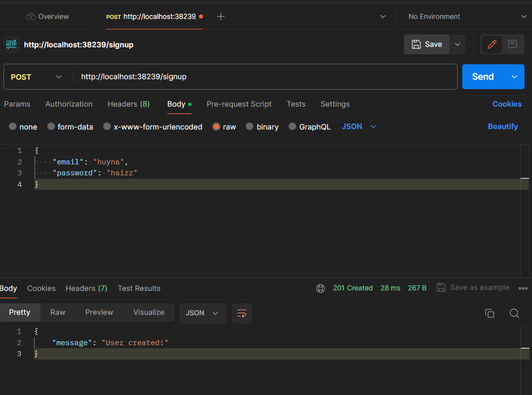Toggle the word wrap icon in response
Viewport: 532px width, 395px height.
tap(242, 313)
